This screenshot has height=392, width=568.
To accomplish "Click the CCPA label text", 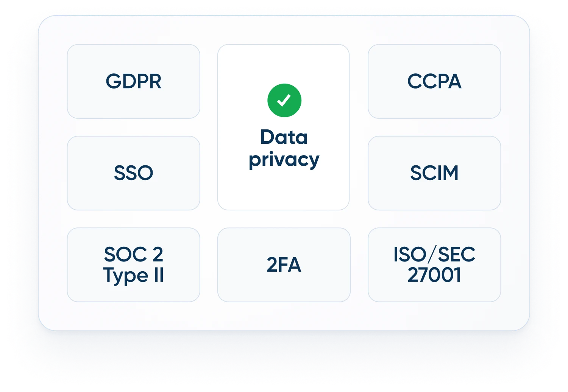I will pyautogui.click(x=434, y=81).
